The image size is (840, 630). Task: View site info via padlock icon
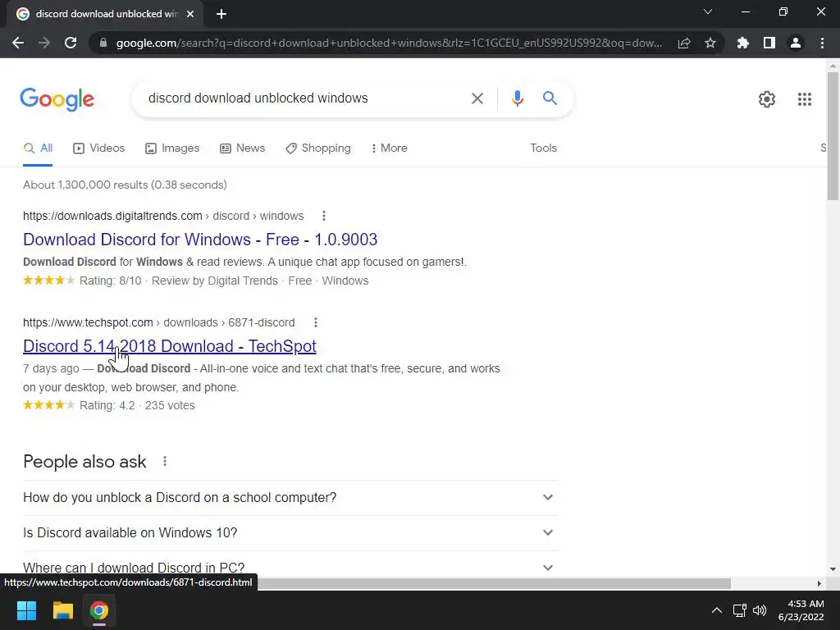pos(103,43)
